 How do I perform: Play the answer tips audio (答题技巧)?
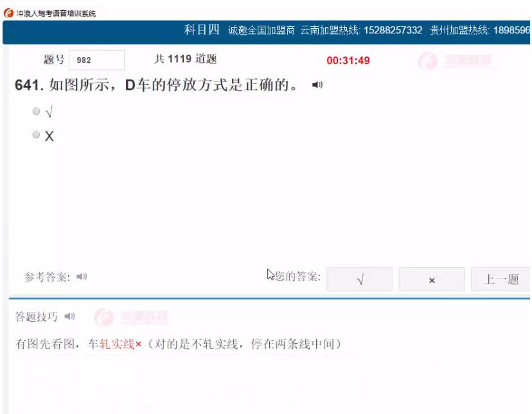(69, 316)
